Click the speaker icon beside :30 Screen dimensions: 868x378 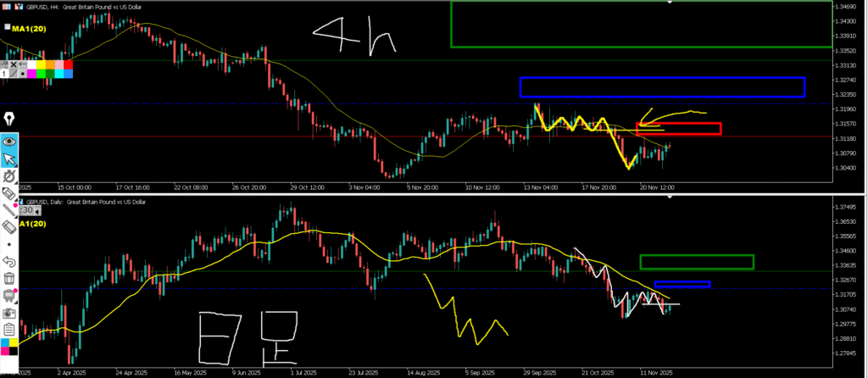click(x=37, y=211)
